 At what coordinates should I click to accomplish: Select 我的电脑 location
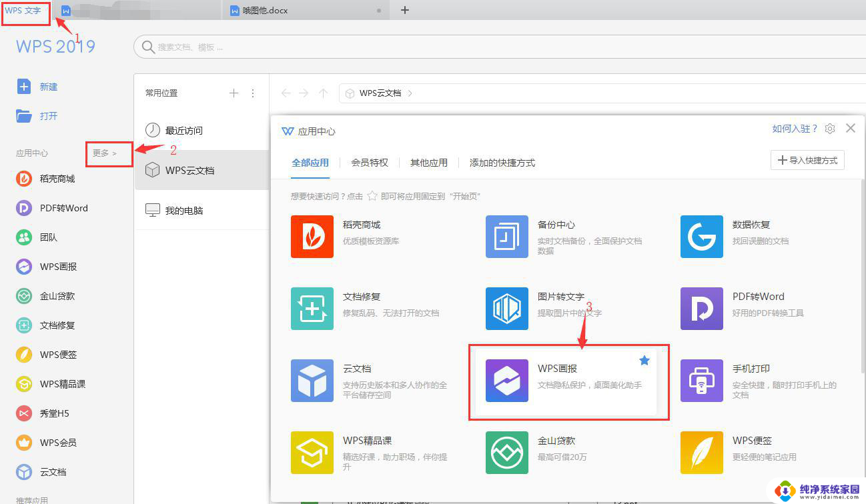pos(201,210)
